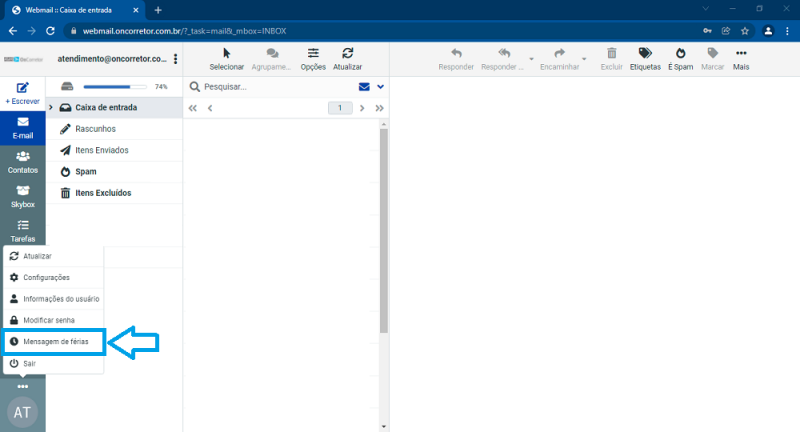Click the Pesquisar search field

pos(278,87)
